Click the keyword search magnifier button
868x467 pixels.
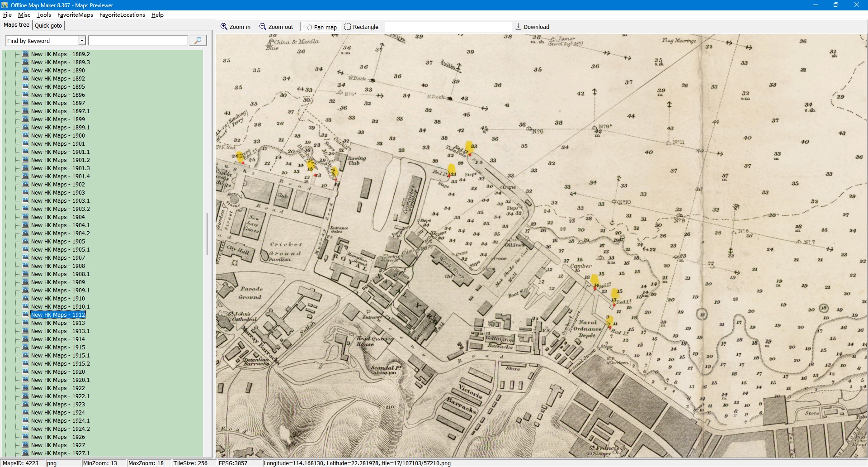(198, 41)
